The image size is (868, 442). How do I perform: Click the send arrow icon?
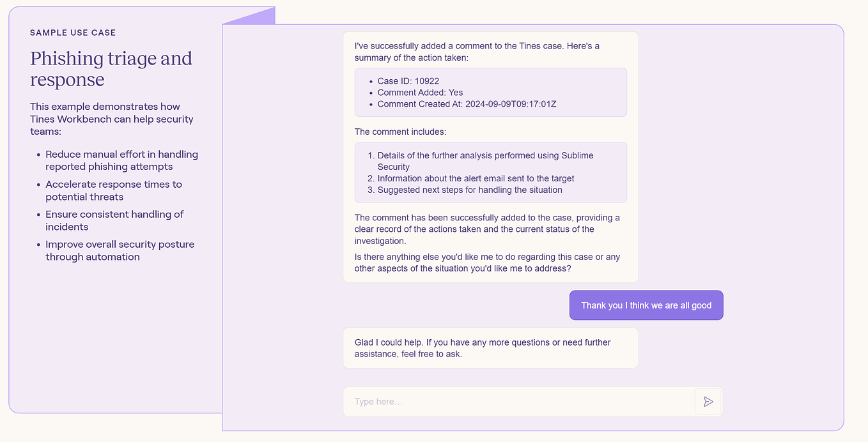pos(708,402)
